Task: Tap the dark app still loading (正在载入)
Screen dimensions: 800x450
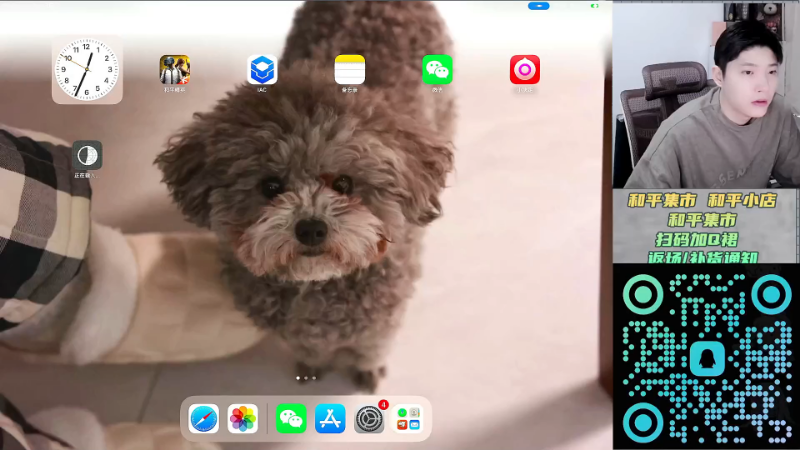Action: click(87, 155)
